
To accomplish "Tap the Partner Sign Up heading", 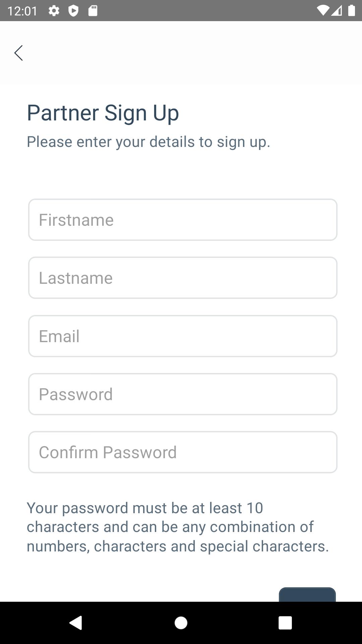I will pyautogui.click(x=103, y=113).
